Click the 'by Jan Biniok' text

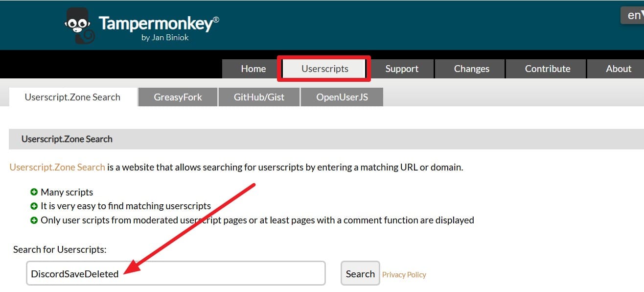(164, 38)
